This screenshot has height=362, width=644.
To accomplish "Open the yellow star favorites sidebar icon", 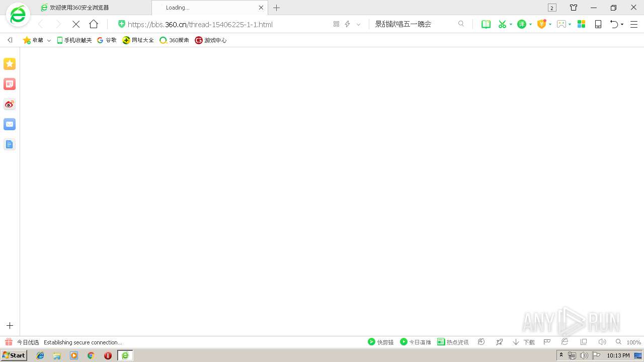I will (10, 64).
